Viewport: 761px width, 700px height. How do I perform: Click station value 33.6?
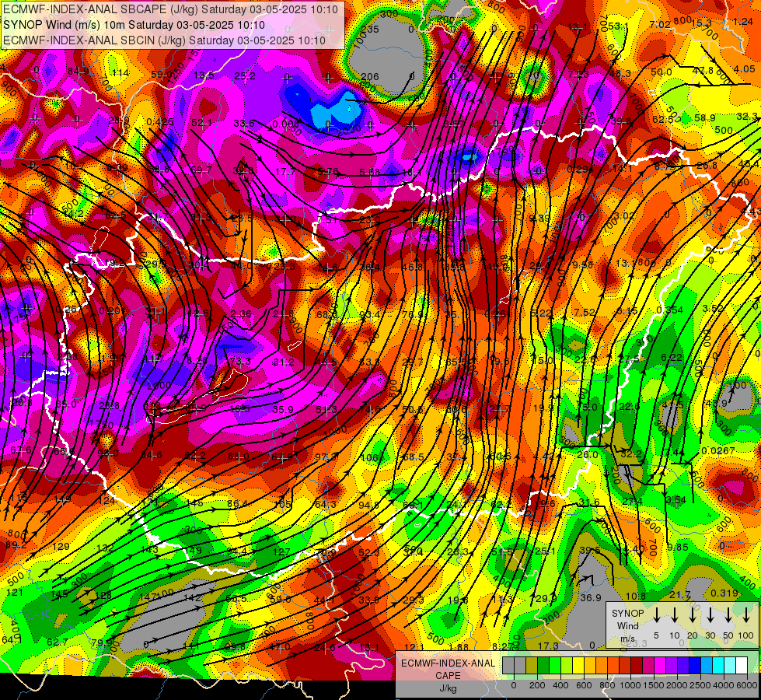pyautogui.click(x=244, y=124)
